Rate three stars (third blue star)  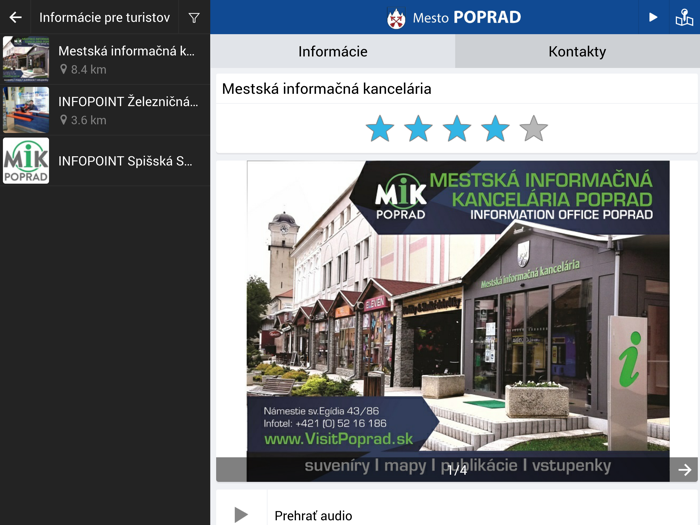click(x=457, y=129)
